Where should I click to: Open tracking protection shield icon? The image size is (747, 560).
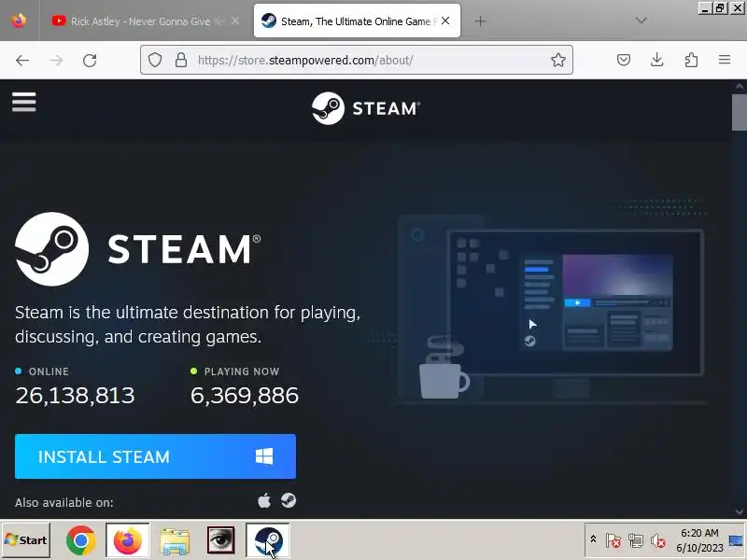[155, 60]
